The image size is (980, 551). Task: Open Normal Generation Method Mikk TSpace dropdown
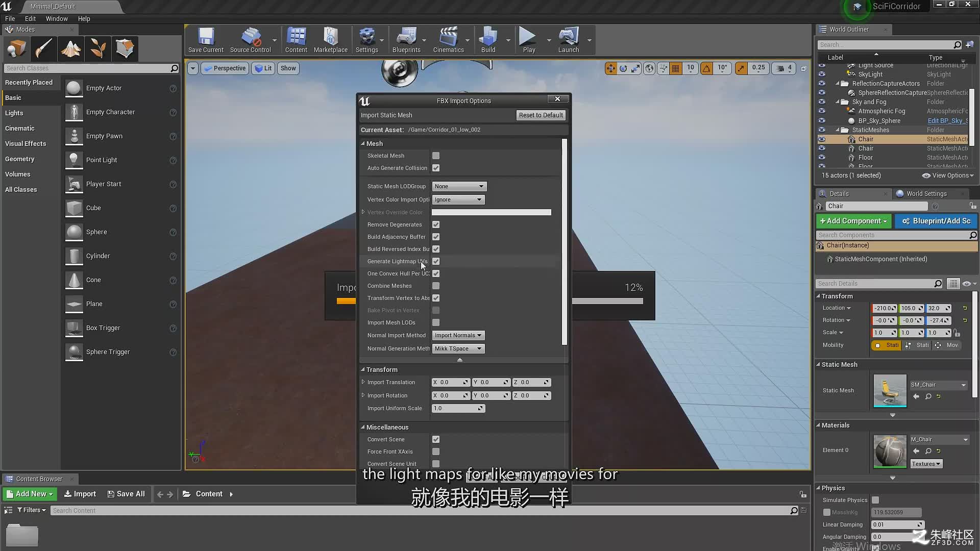458,348
